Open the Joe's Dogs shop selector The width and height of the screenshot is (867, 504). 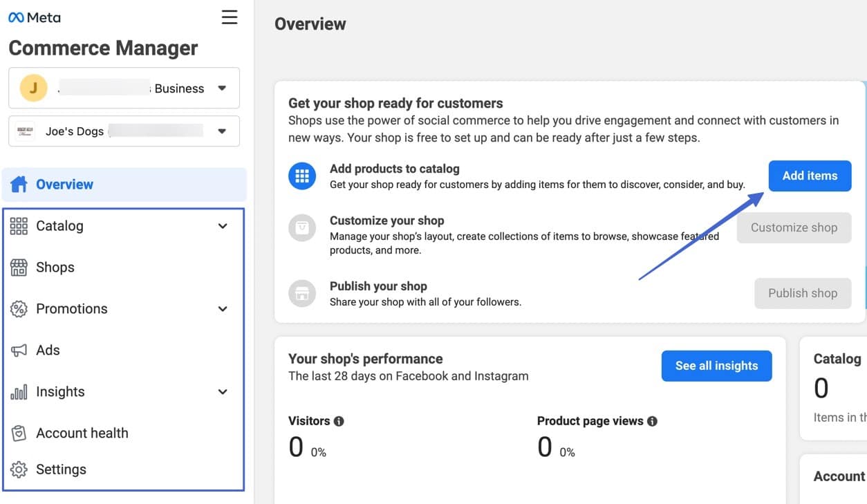[221, 131]
